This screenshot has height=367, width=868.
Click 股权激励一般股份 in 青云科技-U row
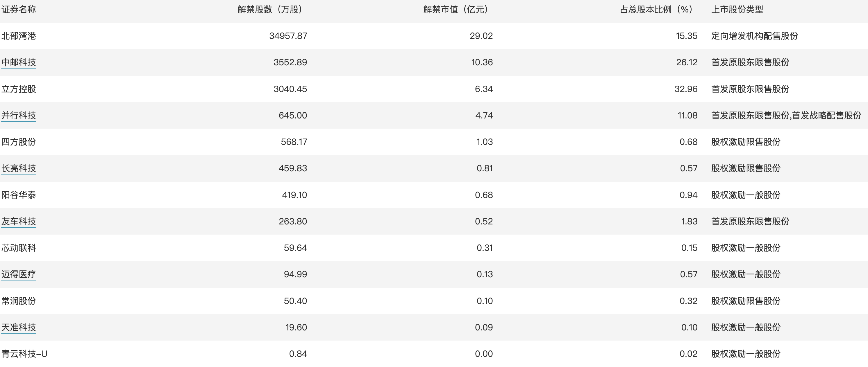[746, 354]
